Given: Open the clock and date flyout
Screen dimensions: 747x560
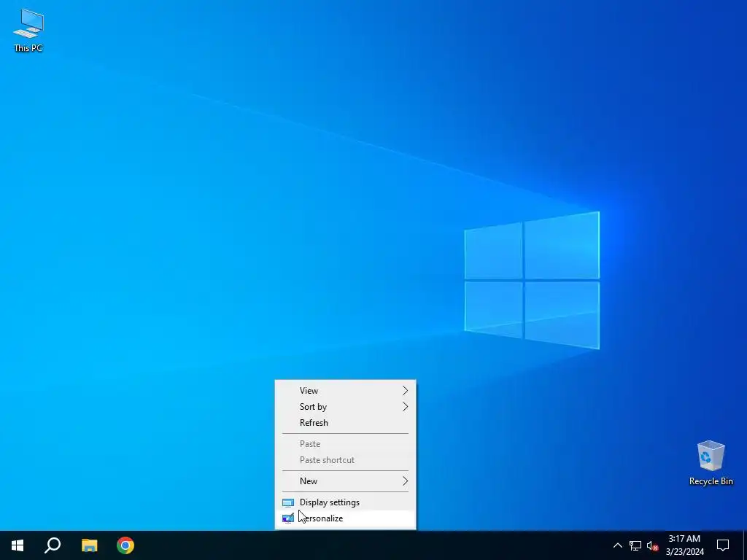Looking at the screenshot, I should click(x=684, y=545).
